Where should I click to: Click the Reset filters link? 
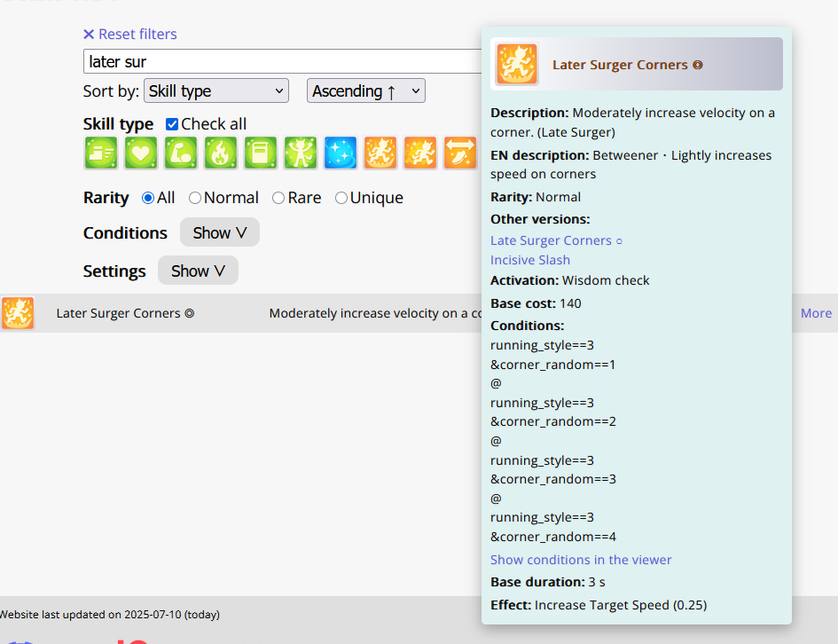pyautogui.click(x=137, y=35)
